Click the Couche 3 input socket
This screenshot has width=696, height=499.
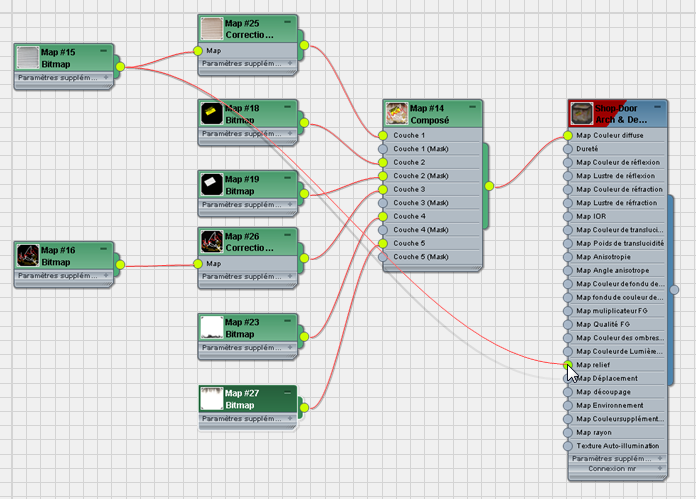(x=383, y=190)
